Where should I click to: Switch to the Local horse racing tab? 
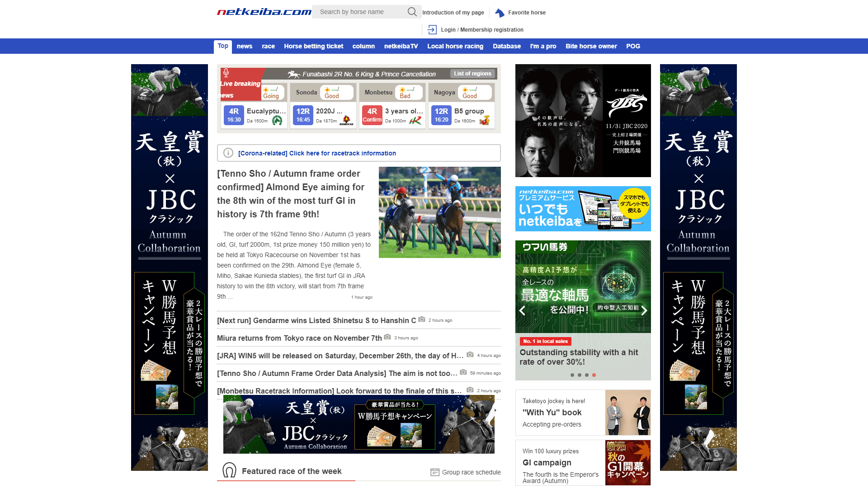(x=455, y=46)
